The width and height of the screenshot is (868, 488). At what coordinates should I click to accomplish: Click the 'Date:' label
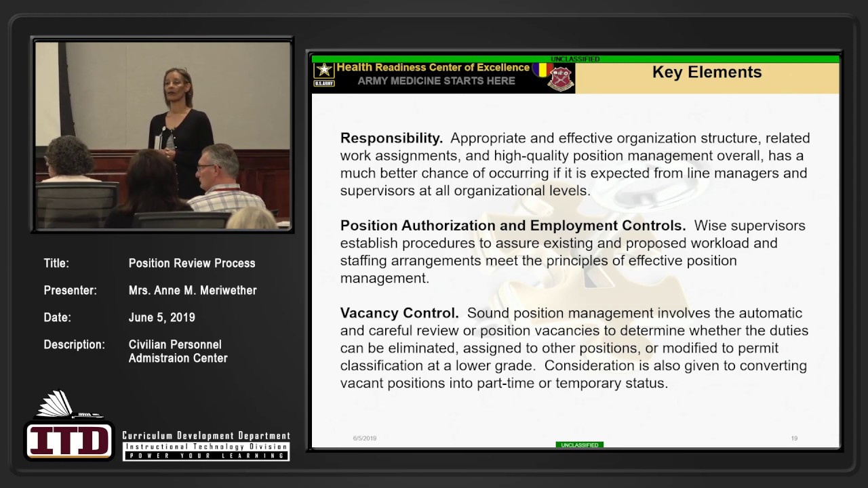(x=57, y=317)
